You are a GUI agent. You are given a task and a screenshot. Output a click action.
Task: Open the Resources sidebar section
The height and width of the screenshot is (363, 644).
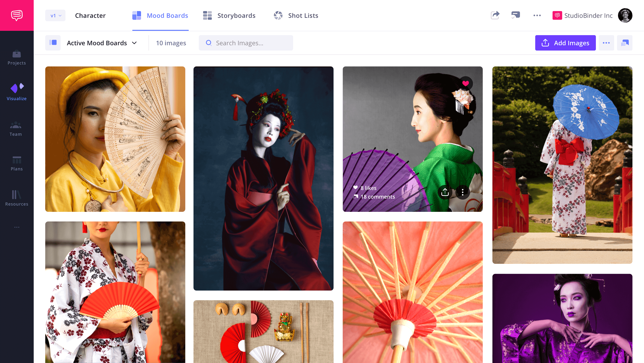(x=17, y=199)
